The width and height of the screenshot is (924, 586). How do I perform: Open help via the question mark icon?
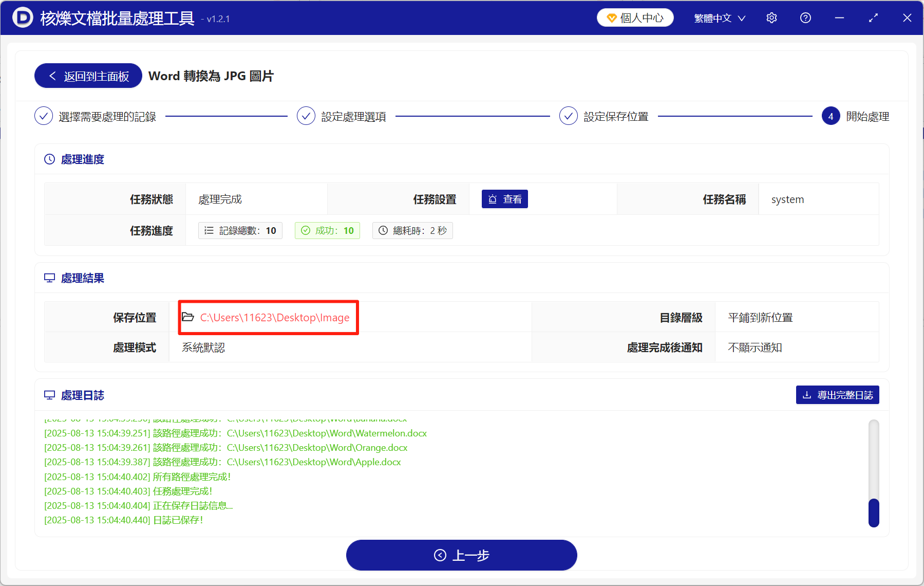805,17
